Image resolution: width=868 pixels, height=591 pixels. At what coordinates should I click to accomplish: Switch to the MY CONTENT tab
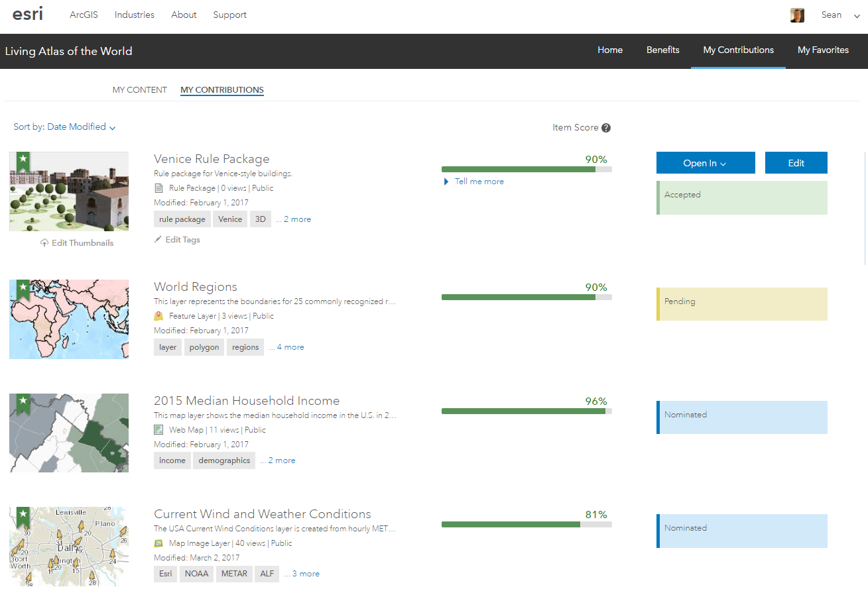point(140,90)
